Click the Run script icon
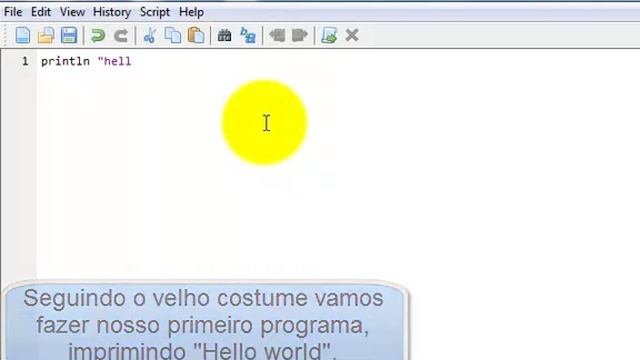 [329, 36]
